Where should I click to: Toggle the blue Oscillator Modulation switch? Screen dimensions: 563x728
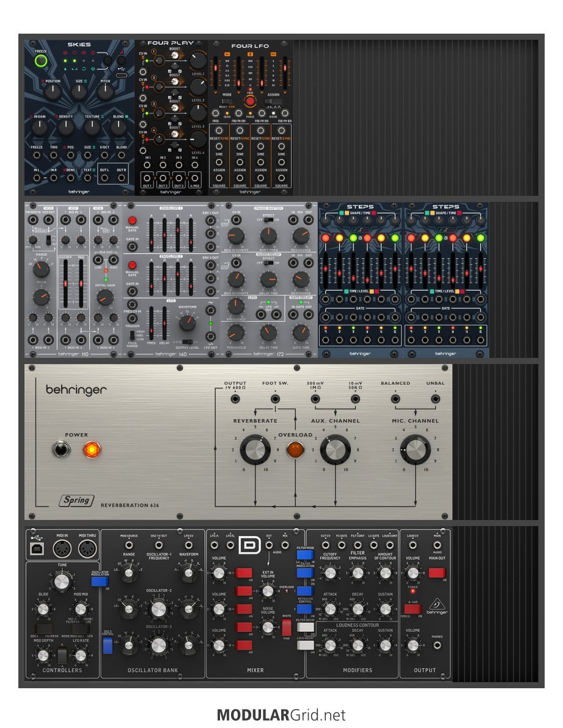pos(100,581)
